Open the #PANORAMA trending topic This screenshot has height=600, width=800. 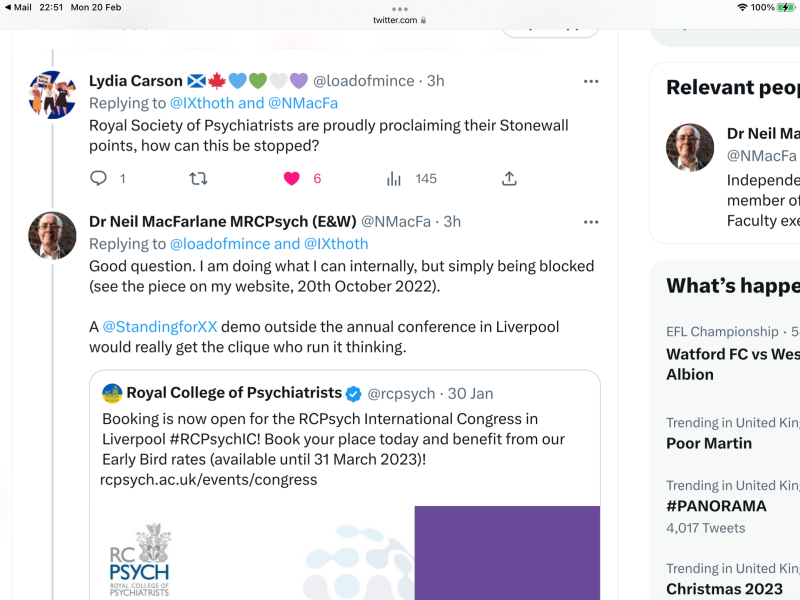(x=716, y=506)
